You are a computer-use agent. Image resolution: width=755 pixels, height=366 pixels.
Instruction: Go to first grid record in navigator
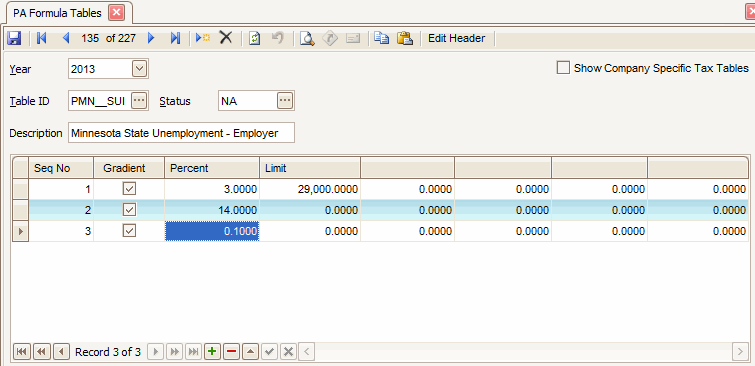pos(22,352)
